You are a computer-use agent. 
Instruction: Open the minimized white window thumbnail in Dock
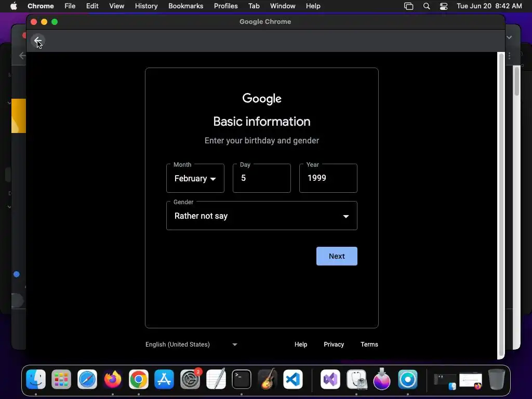(x=471, y=381)
